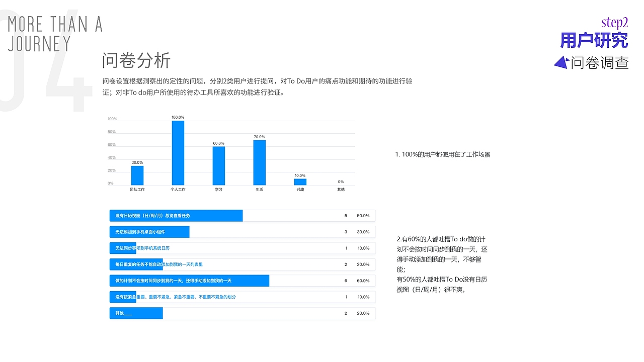This screenshot has width=644, height=362.
Task: Click the step2 label in the corner
Action: point(614,22)
